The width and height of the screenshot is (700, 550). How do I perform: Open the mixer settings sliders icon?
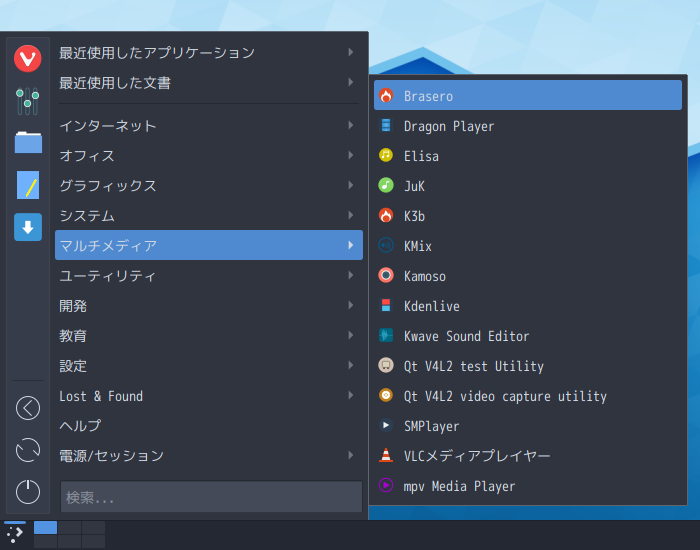coord(28,101)
